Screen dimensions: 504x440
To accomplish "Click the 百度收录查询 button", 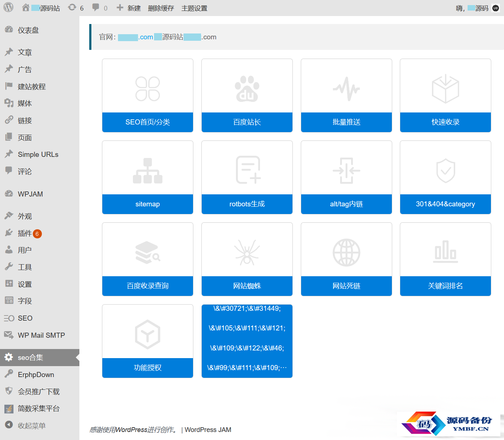I will pyautogui.click(x=147, y=286).
